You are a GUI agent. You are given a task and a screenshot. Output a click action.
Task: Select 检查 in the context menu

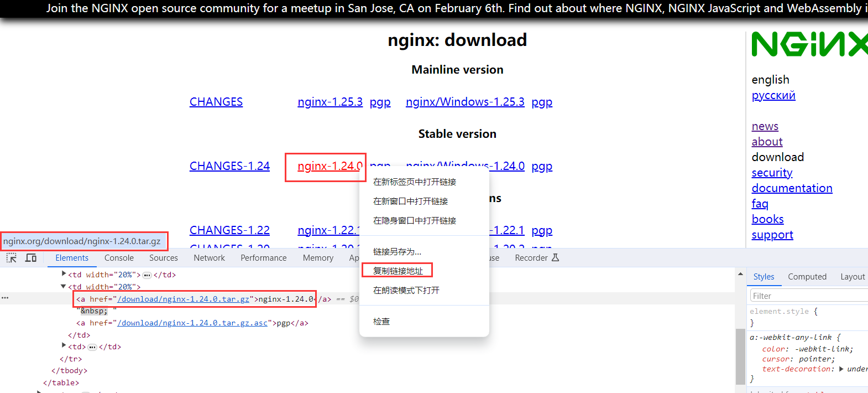pyautogui.click(x=424, y=322)
